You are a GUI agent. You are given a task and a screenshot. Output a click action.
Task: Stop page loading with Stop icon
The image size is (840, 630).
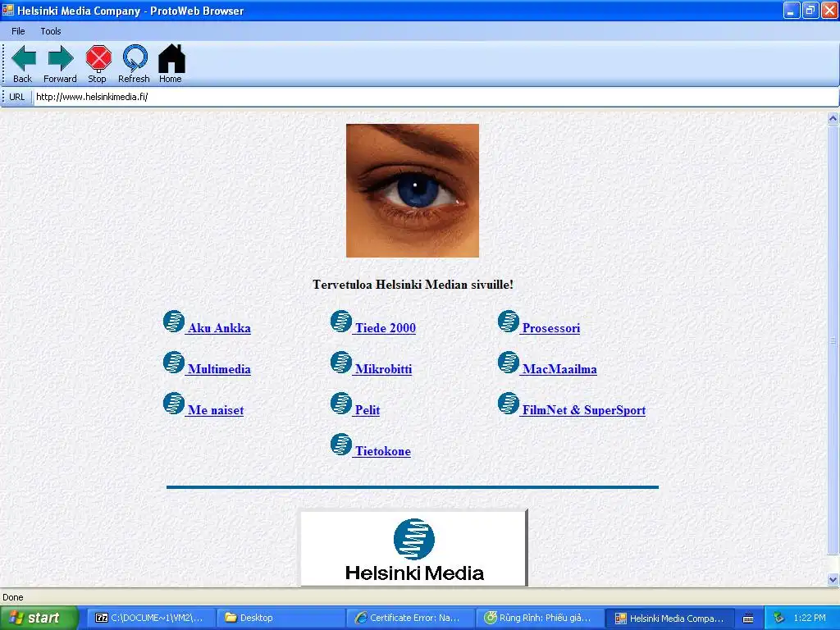point(98,64)
